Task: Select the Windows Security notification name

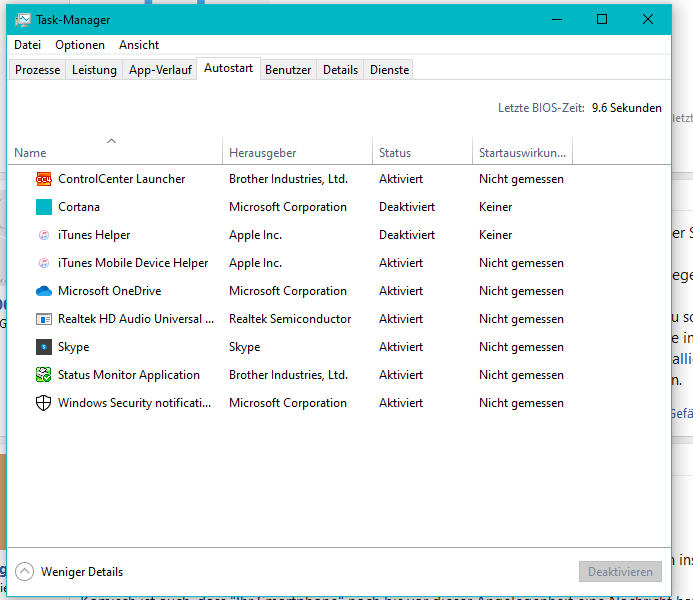Action: (x=134, y=403)
